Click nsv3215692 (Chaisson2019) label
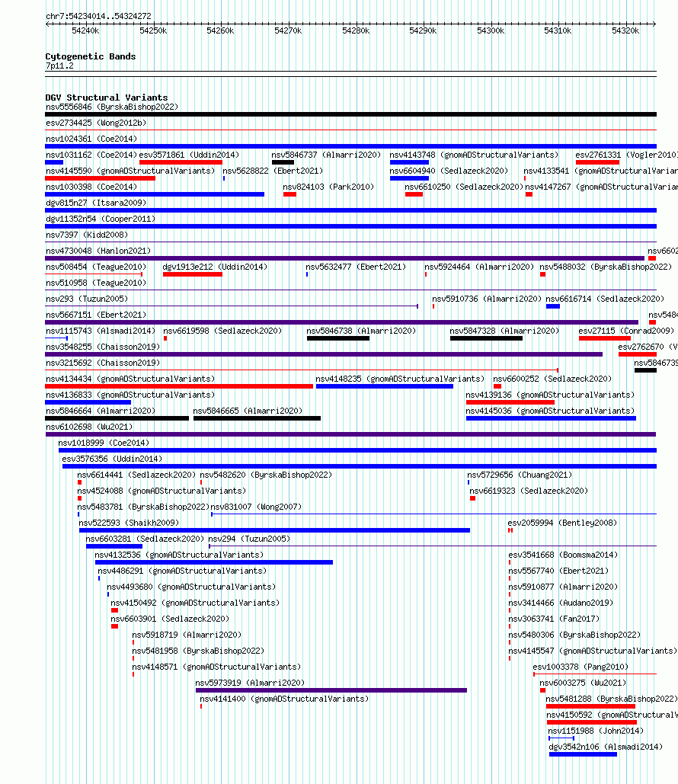 tap(103, 363)
